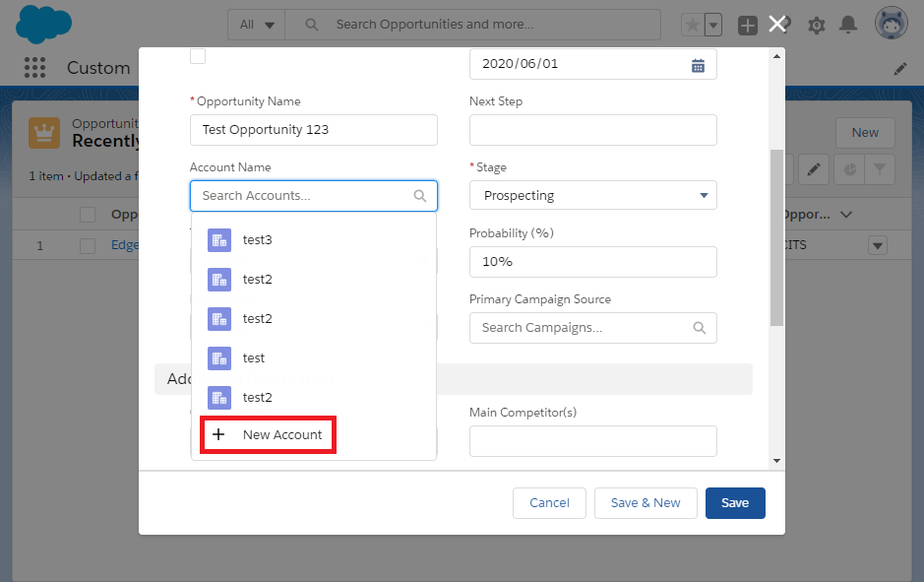Open the All search scope dropdown

[258, 25]
